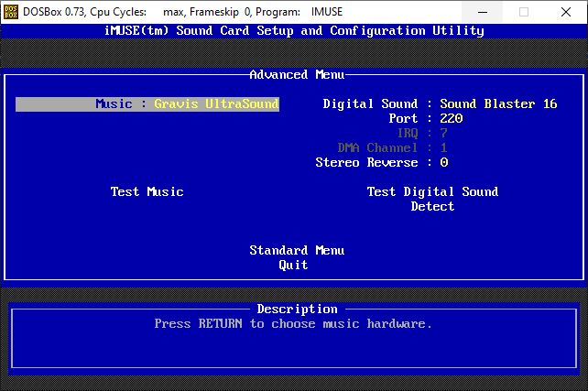Run Test Digital Sound
This screenshot has width=588, height=391.
pyautogui.click(x=432, y=191)
